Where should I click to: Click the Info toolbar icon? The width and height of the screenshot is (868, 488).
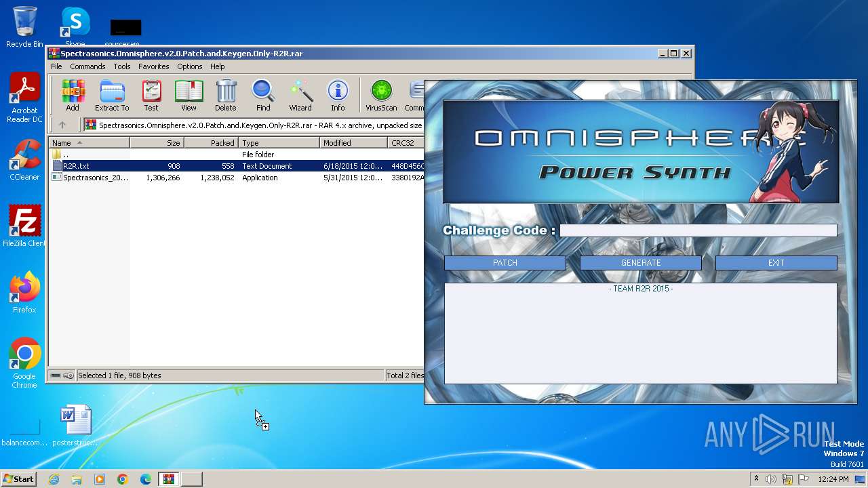(338, 96)
